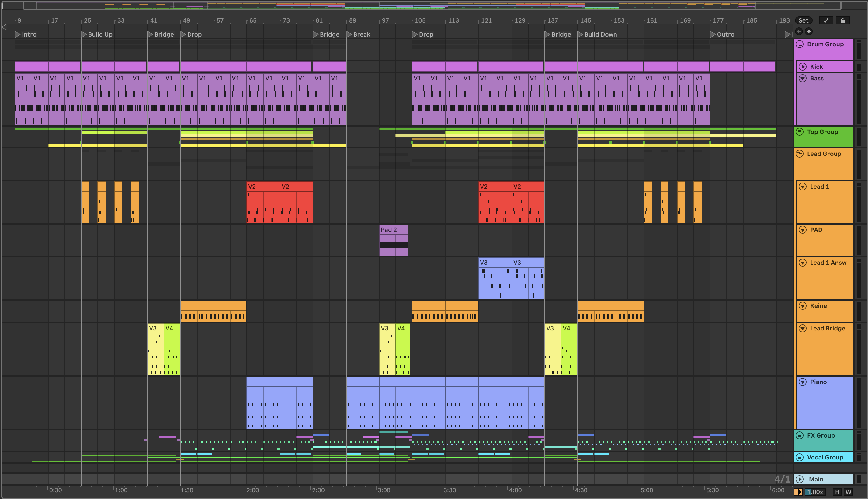868x499 pixels.
Task: Toggle the W width optimize button
Action: tap(848, 492)
